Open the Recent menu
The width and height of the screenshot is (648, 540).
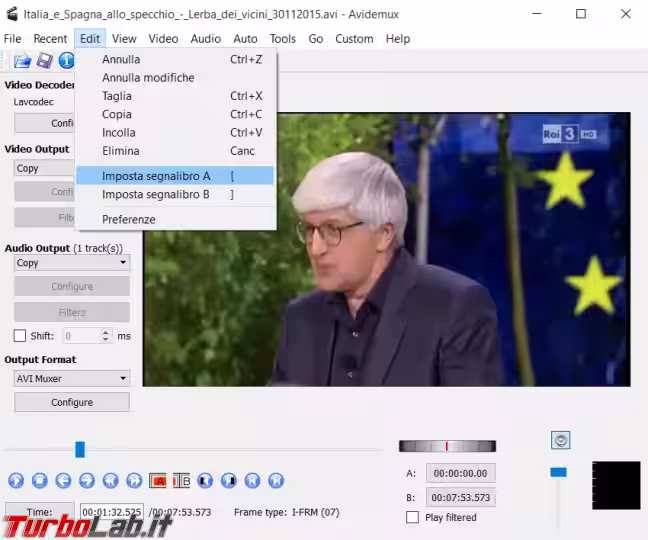(x=50, y=39)
